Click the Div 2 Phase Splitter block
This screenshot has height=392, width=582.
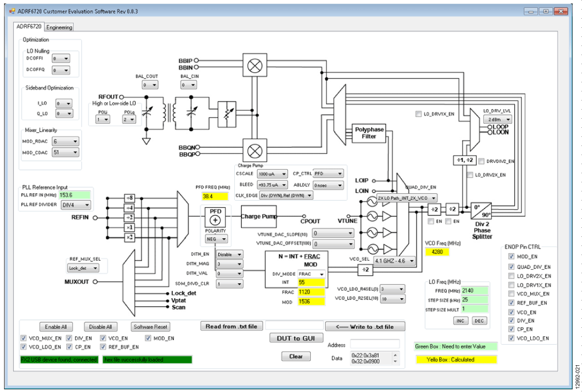(481, 210)
